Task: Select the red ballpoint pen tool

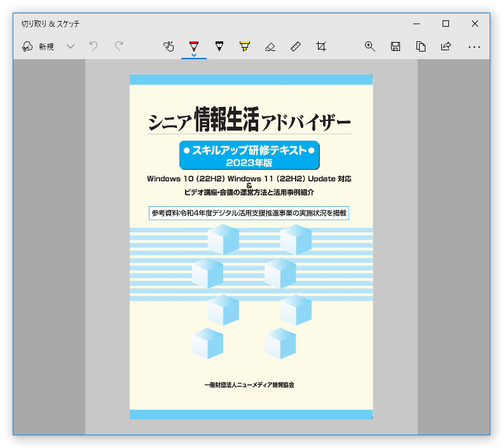Action: pyautogui.click(x=194, y=46)
